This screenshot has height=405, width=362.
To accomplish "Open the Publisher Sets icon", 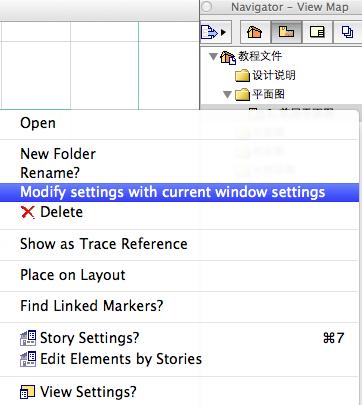I will click(347, 32).
